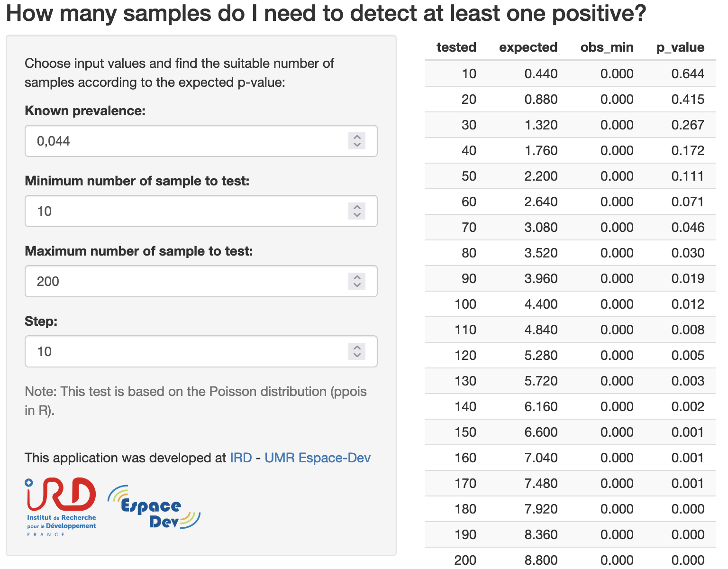Select the tested column header
This screenshot has width=728, height=569.
[456, 47]
